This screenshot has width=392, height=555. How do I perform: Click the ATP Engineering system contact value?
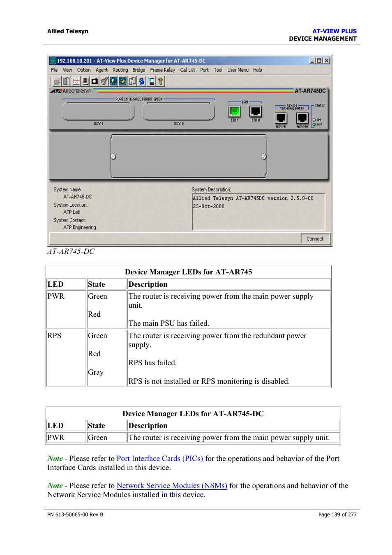click(80, 228)
